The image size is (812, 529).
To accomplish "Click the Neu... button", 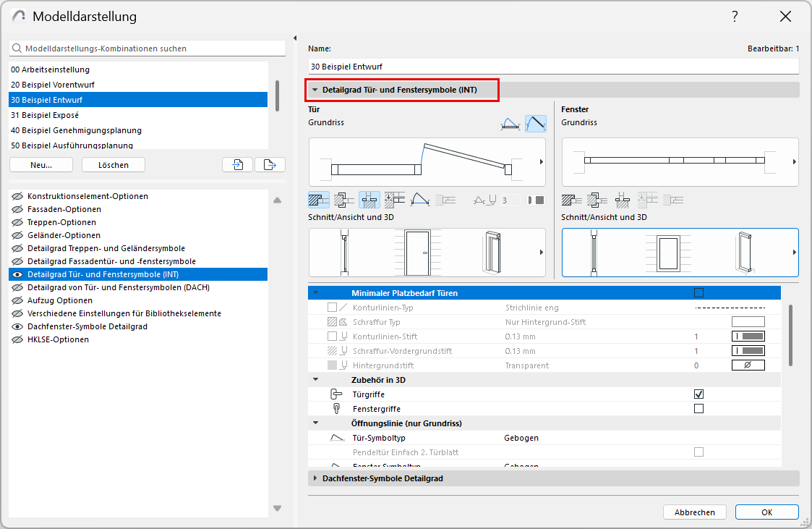I will pyautogui.click(x=41, y=165).
